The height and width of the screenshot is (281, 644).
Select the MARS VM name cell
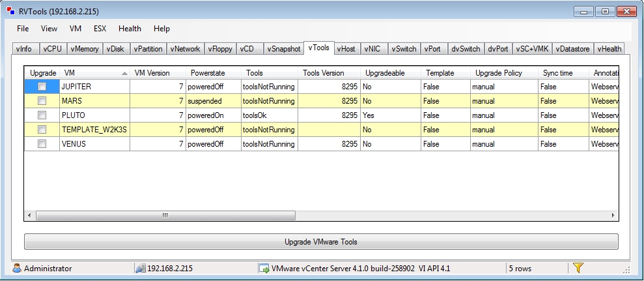click(95, 101)
